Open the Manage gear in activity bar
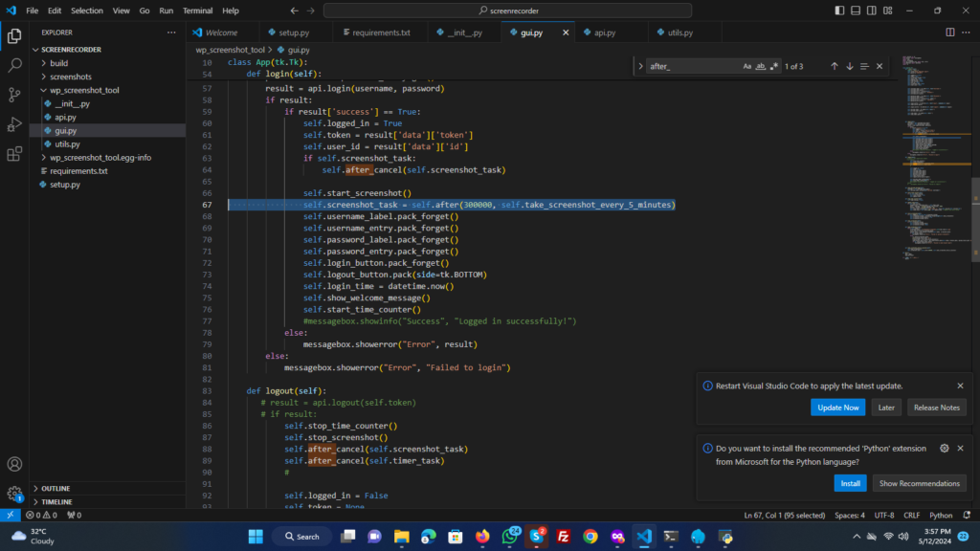 point(14,494)
